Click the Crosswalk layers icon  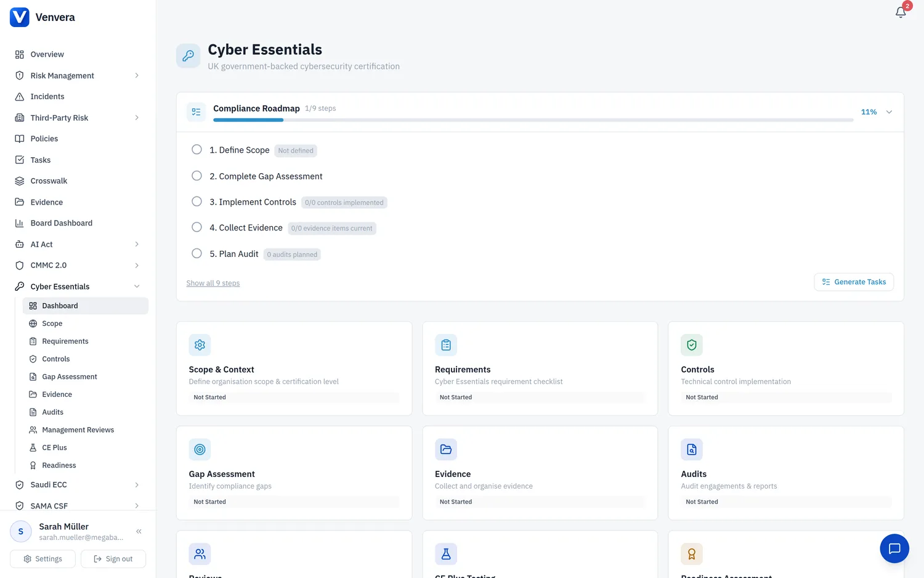(20, 181)
